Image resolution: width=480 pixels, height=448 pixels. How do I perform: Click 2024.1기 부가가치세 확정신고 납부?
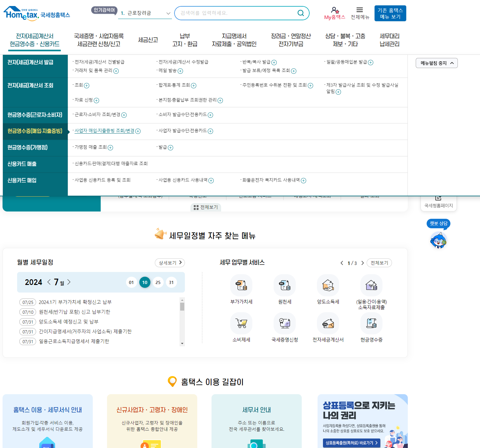(75, 302)
